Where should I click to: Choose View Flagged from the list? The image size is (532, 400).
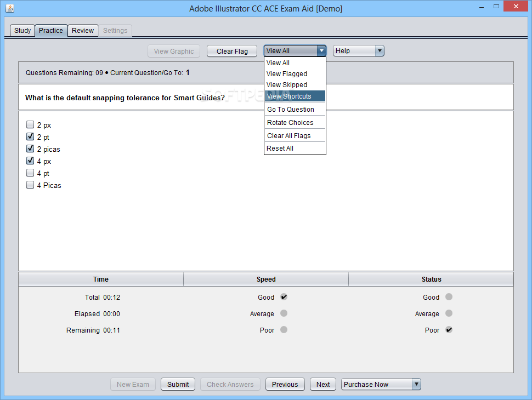coord(295,73)
